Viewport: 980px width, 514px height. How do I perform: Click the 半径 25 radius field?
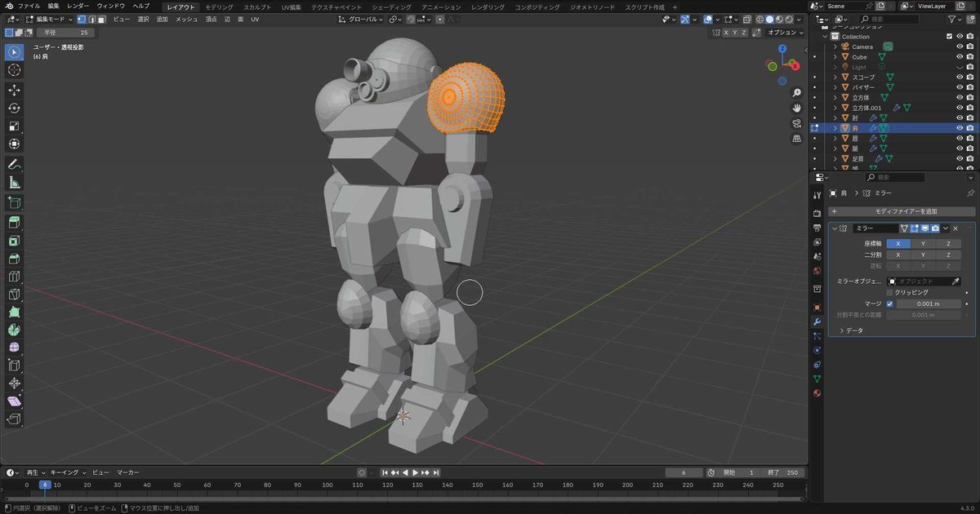[x=65, y=33]
